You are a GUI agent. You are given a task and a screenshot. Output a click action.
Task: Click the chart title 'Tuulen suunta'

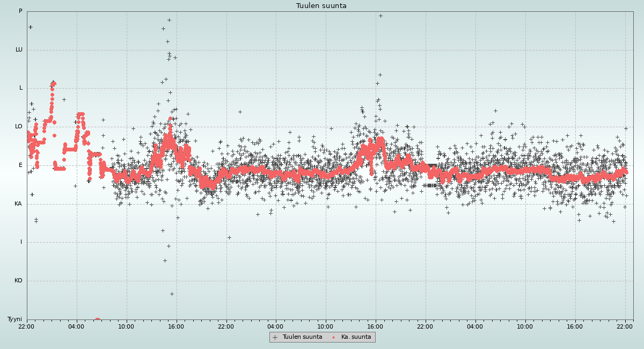coord(321,6)
